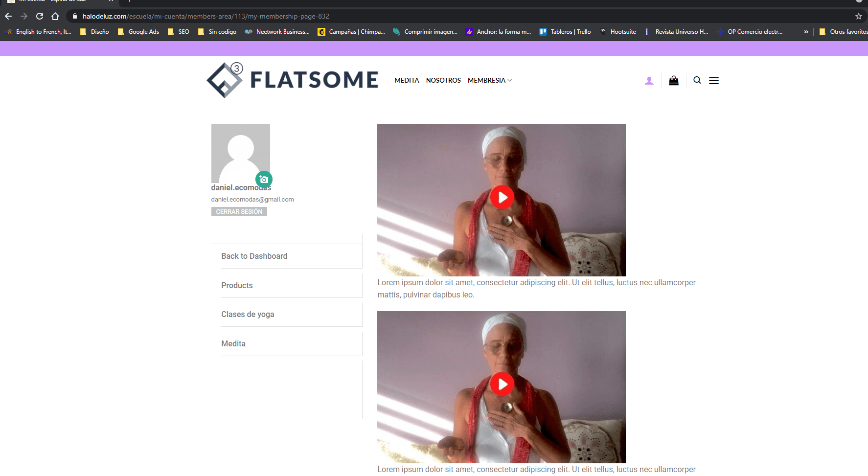Open the Sin codigo bookmarks folder
868x476 pixels.
click(217, 32)
